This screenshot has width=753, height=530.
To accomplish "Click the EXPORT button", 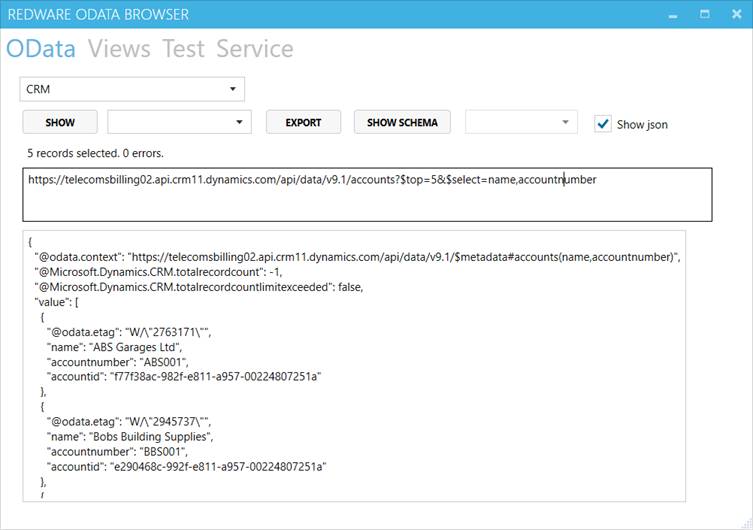I will [x=304, y=122].
